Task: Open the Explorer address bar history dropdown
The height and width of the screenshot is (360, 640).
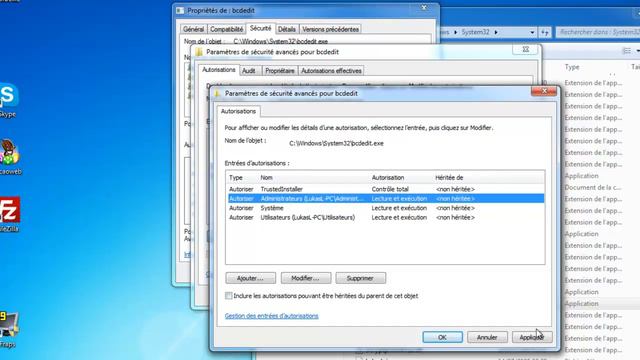Action: tap(532, 32)
